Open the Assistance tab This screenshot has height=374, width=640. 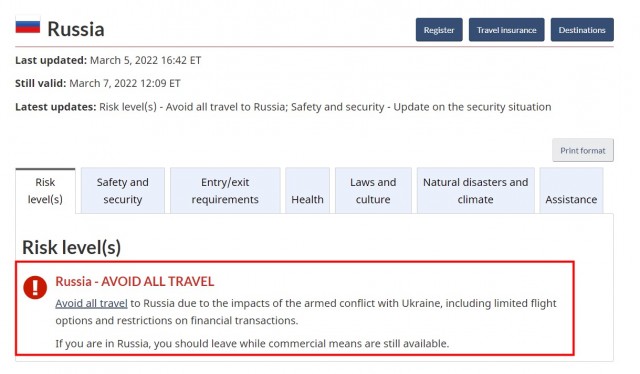click(x=571, y=191)
